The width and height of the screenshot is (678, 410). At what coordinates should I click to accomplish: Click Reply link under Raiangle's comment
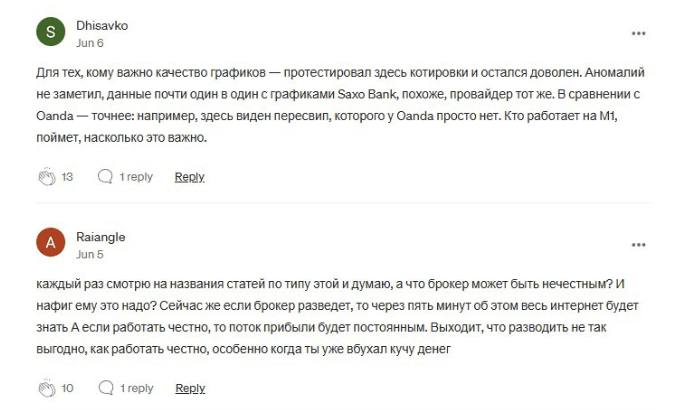click(190, 388)
